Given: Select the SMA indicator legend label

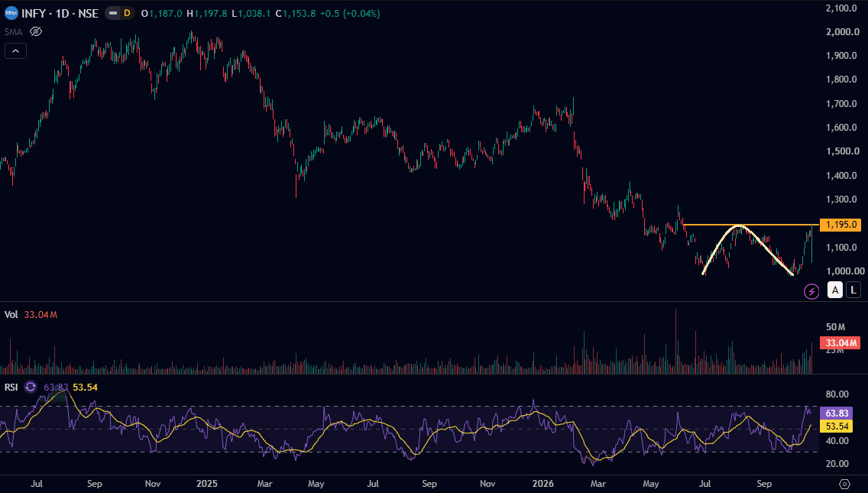Looking at the screenshot, I should point(13,31).
